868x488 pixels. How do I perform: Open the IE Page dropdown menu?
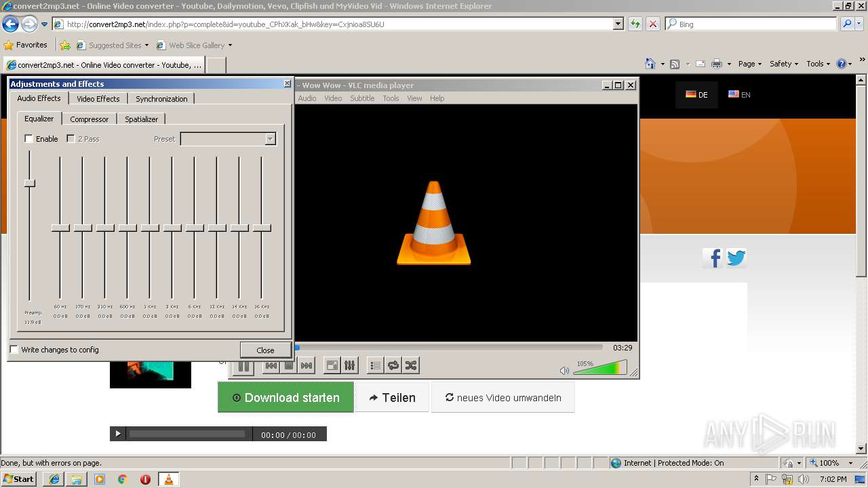[x=750, y=64]
